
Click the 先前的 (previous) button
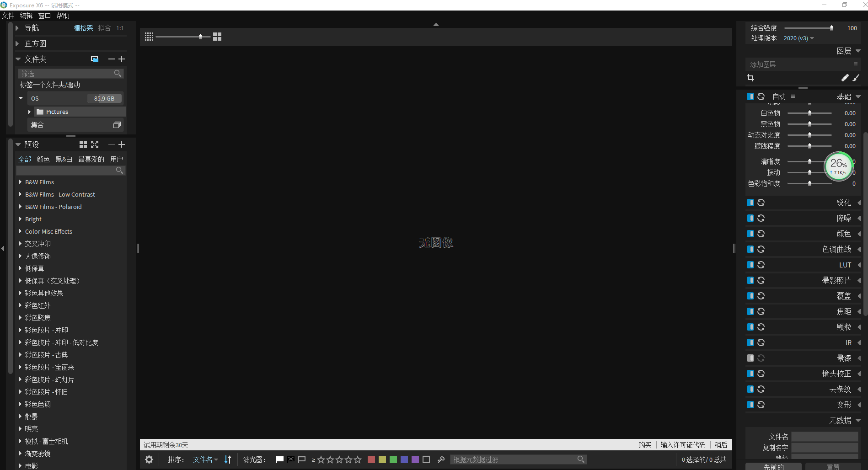point(773,466)
